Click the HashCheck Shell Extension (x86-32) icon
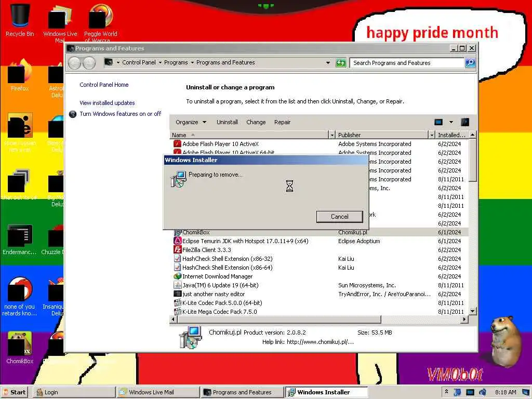The height and width of the screenshot is (399, 532). (177, 259)
